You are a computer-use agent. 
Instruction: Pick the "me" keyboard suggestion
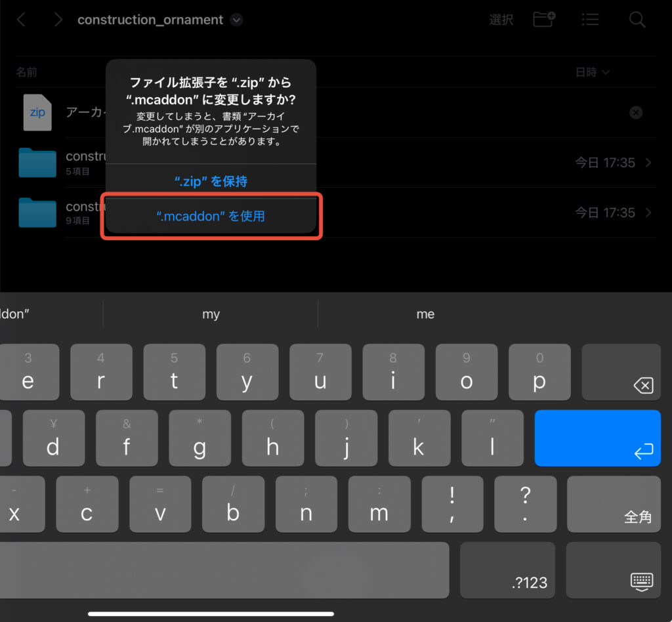425,314
